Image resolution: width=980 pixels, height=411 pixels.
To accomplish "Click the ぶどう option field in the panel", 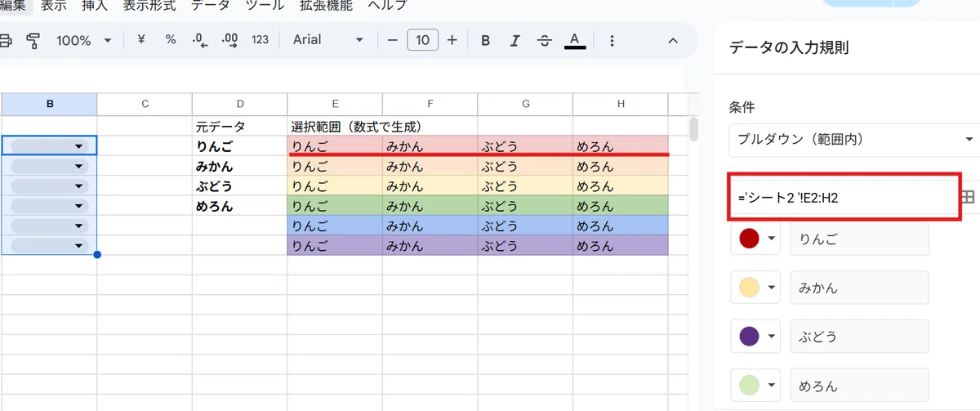I will pos(859,336).
